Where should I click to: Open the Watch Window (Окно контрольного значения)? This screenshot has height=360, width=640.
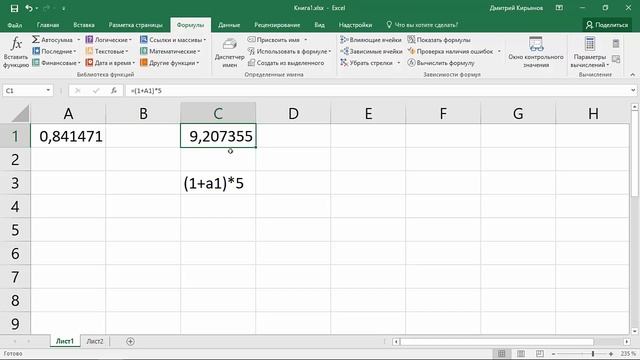[x=536, y=52]
